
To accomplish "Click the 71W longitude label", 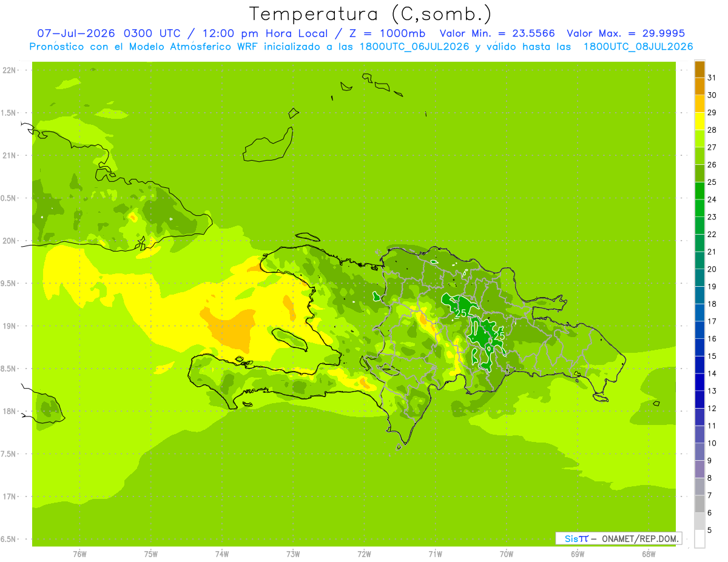I will click(x=435, y=554).
